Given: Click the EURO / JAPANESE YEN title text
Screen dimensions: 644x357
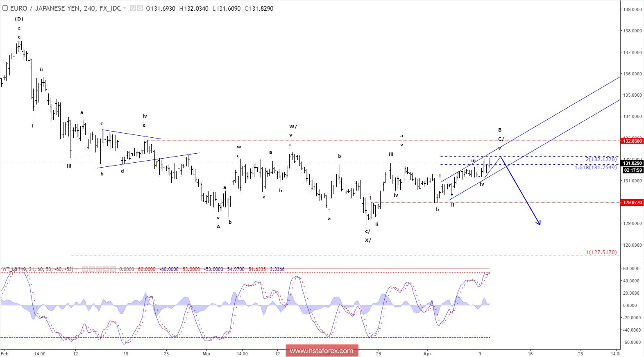Looking at the screenshot, I should coord(45,8).
